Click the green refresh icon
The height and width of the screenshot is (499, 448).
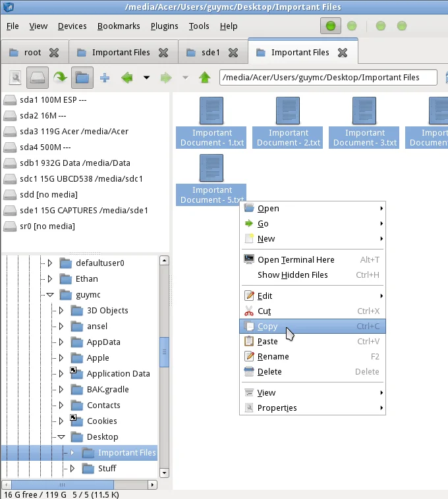60,78
